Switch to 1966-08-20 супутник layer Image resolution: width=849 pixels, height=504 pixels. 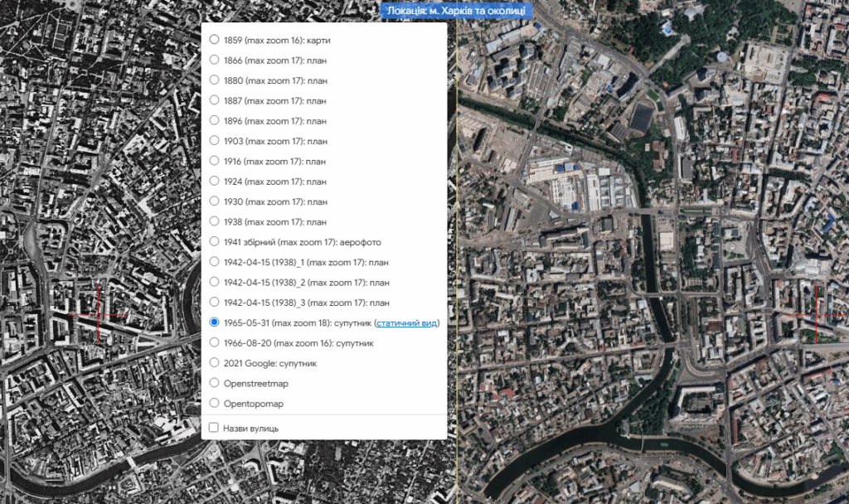coord(215,342)
